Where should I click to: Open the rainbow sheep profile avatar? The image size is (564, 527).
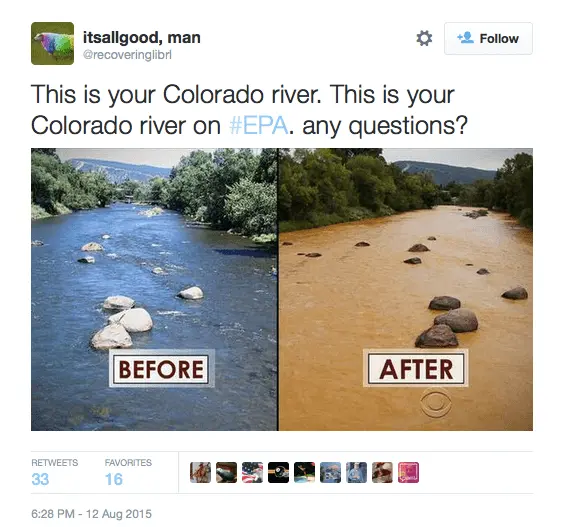(x=53, y=44)
